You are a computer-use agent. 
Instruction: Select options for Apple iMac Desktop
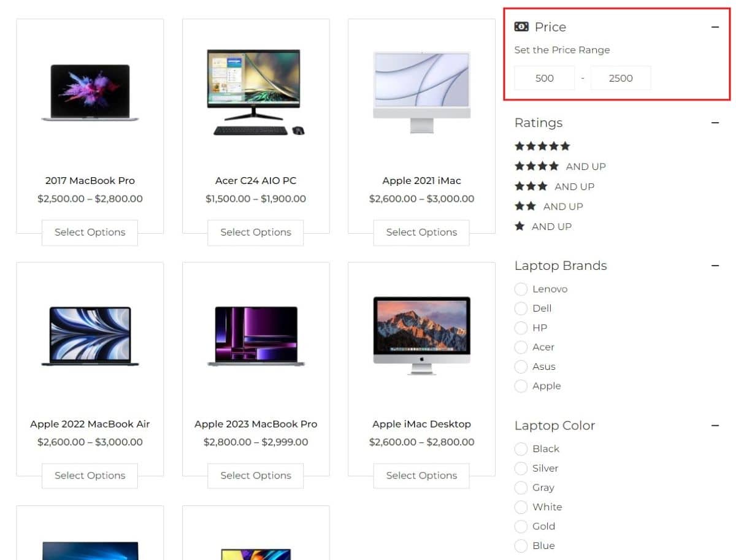421,475
